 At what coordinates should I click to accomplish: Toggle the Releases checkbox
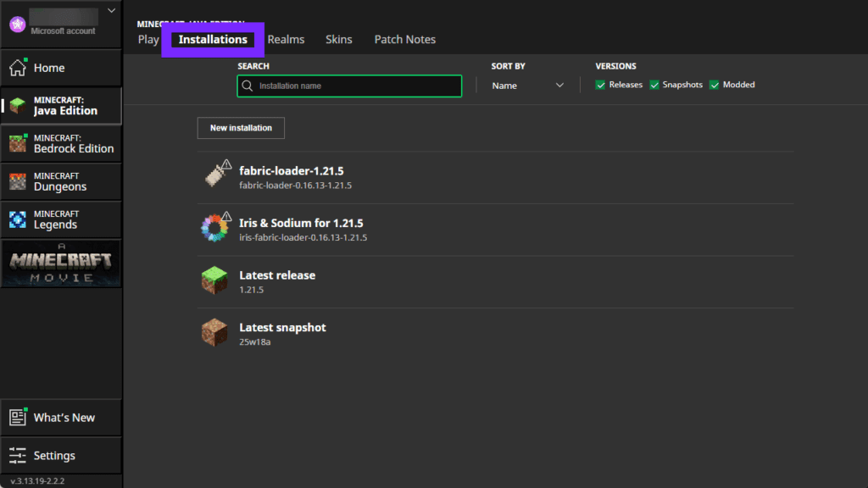pyautogui.click(x=600, y=85)
